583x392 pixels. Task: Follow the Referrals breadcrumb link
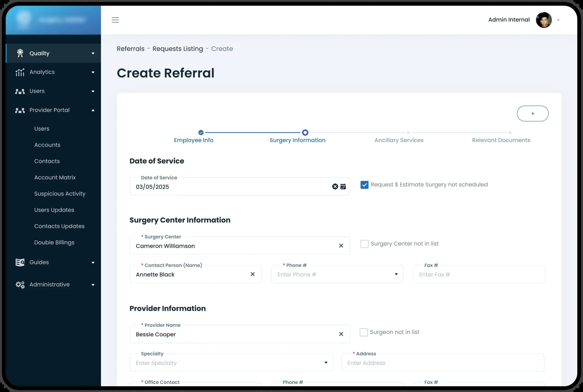131,49
